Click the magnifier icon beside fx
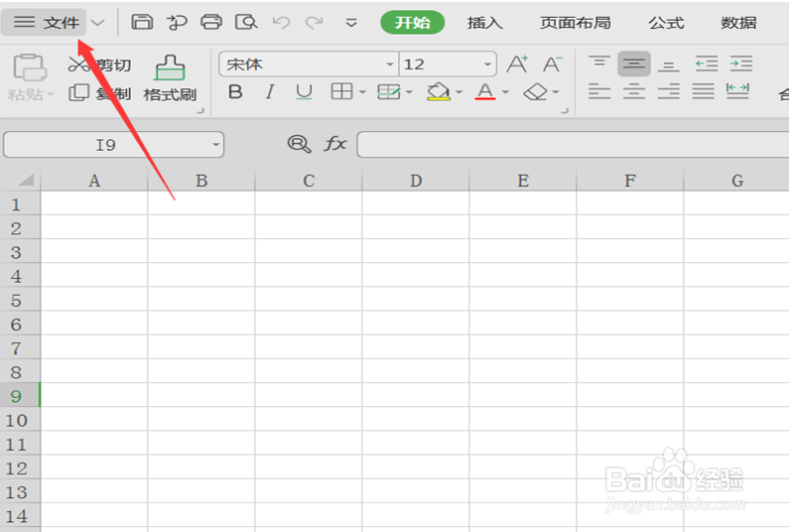 [x=299, y=145]
